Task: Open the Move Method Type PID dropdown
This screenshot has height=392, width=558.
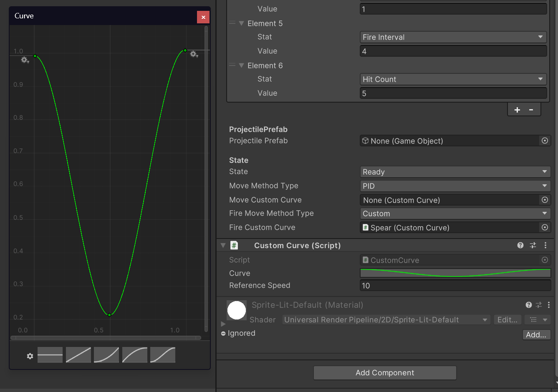Action: point(455,186)
